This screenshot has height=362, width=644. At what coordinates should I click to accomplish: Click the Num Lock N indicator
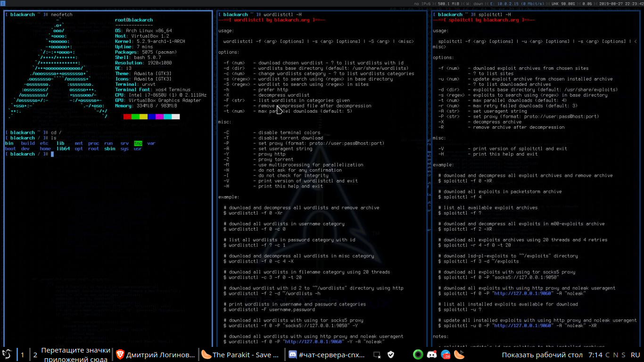(616, 354)
